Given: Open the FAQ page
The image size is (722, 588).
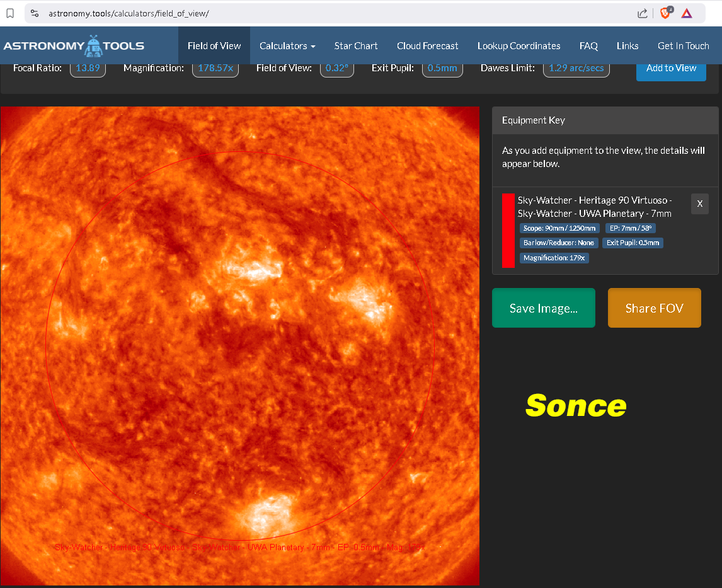Looking at the screenshot, I should point(588,45).
